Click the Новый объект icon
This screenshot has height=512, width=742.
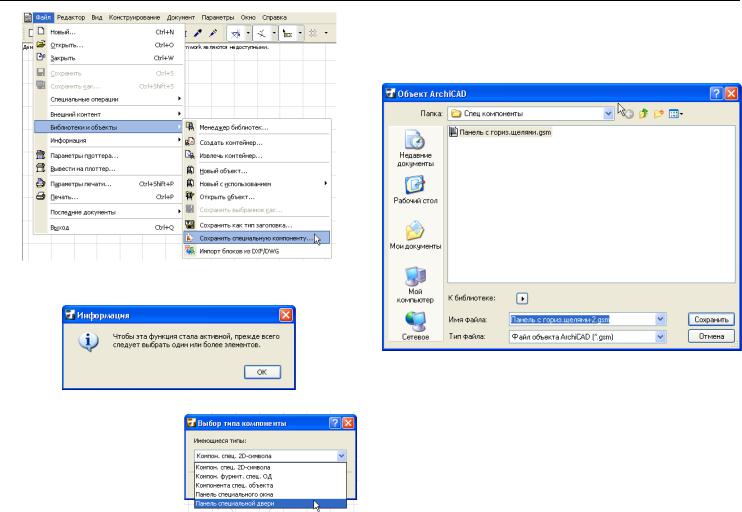coord(190,170)
